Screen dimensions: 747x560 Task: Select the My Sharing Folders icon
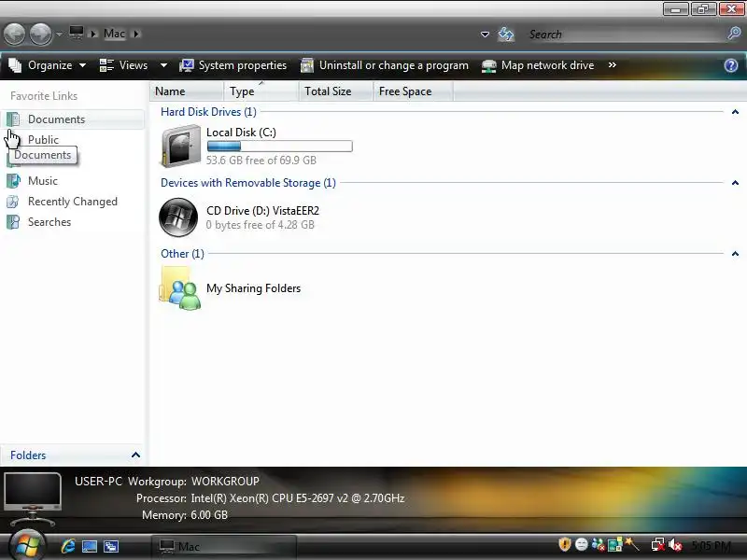coord(179,287)
